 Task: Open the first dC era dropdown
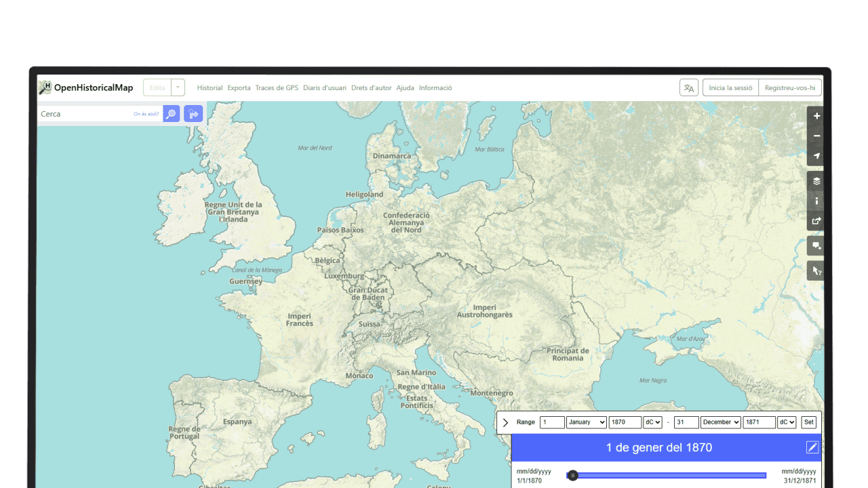coord(652,422)
